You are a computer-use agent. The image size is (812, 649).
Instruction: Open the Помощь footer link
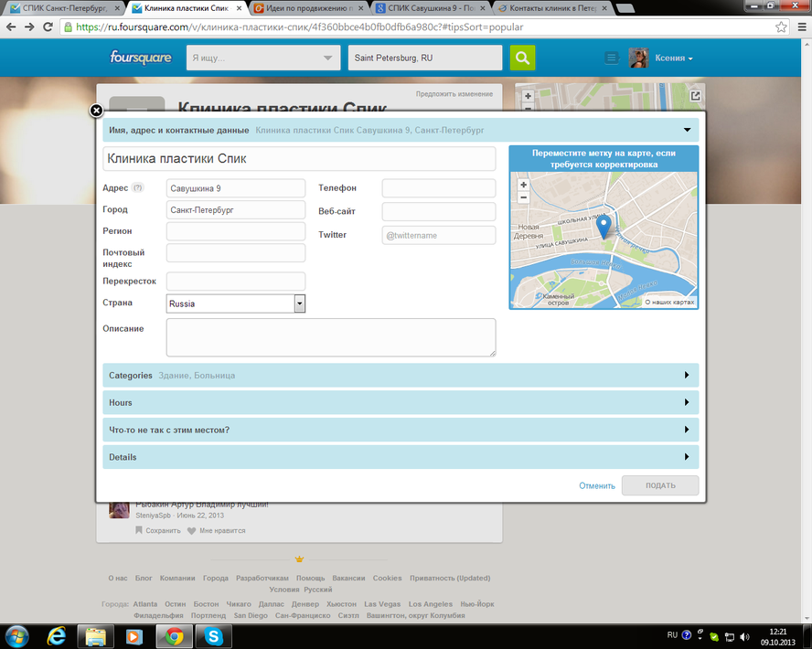click(310, 578)
